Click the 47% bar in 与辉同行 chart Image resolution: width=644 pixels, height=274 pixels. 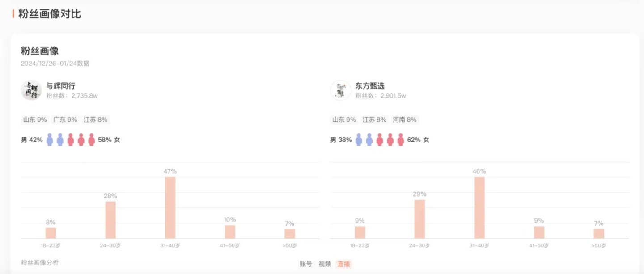(170, 208)
